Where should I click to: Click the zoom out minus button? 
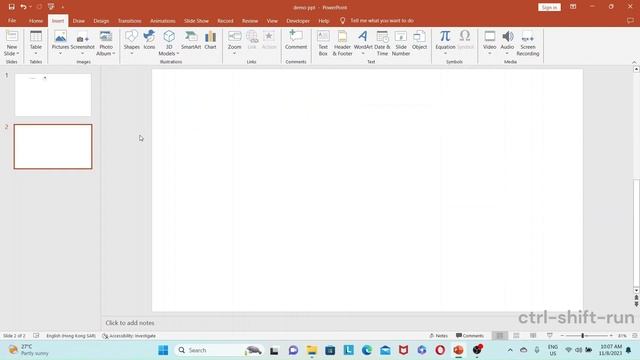(562, 336)
